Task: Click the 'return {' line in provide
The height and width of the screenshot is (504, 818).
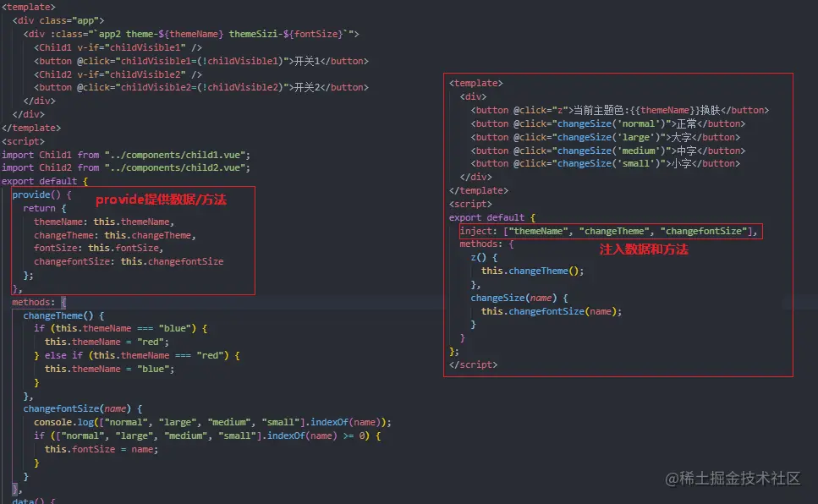Action: 45,208
